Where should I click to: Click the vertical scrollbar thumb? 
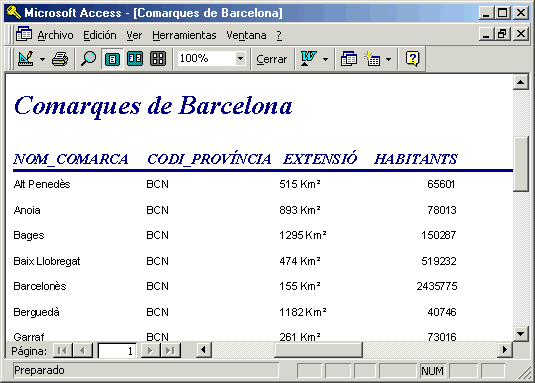click(x=521, y=164)
